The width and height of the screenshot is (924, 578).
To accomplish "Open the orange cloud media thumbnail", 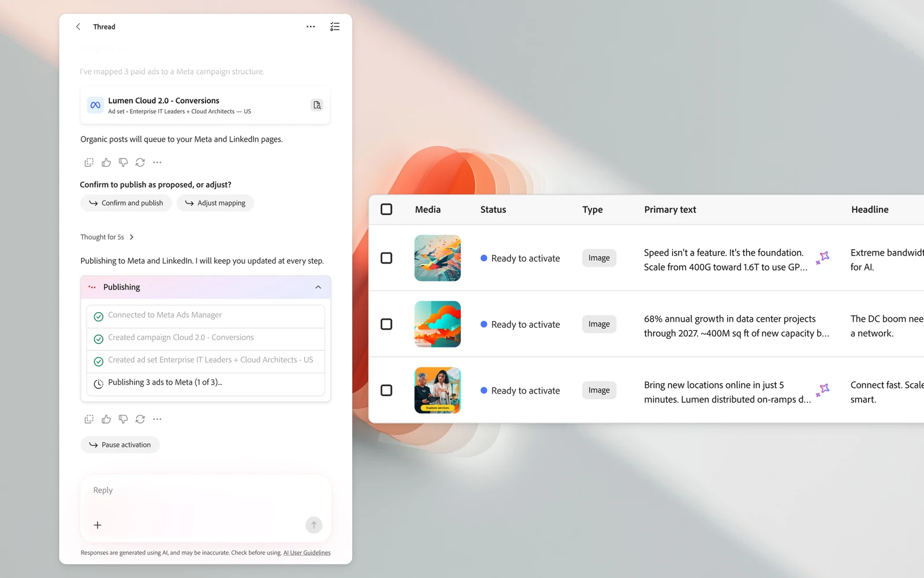I will tap(438, 324).
